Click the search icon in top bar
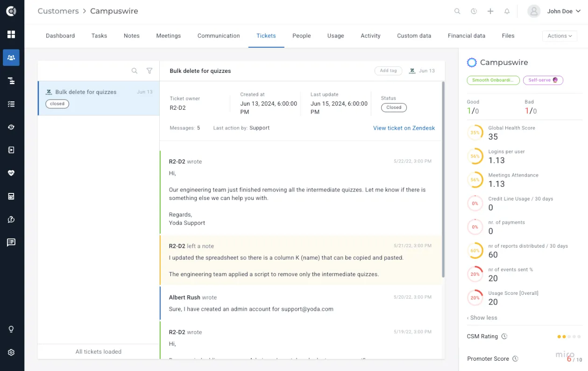 (x=457, y=11)
